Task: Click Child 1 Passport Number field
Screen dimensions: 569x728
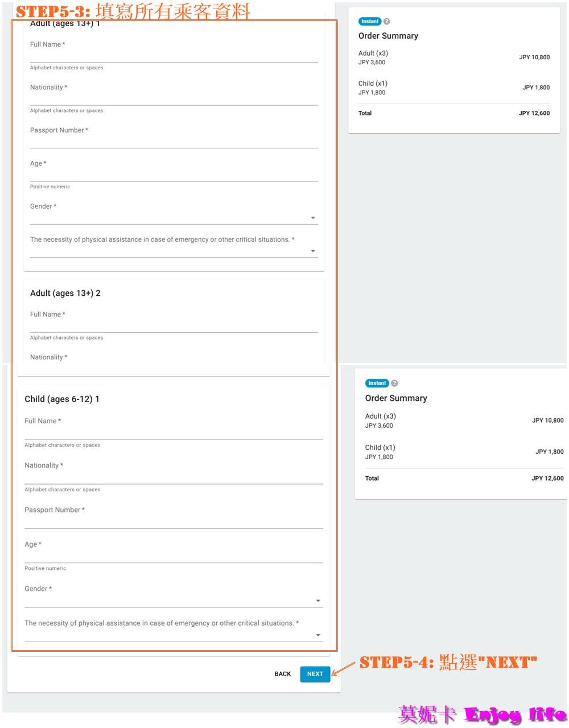Action: (x=174, y=522)
